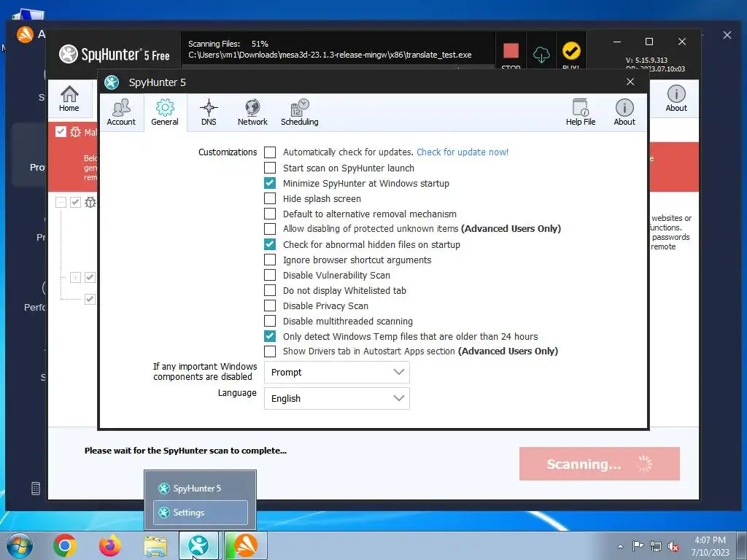Open the Prompt dropdown for disabled components
This screenshot has height=560, width=747.
point(336,373)
